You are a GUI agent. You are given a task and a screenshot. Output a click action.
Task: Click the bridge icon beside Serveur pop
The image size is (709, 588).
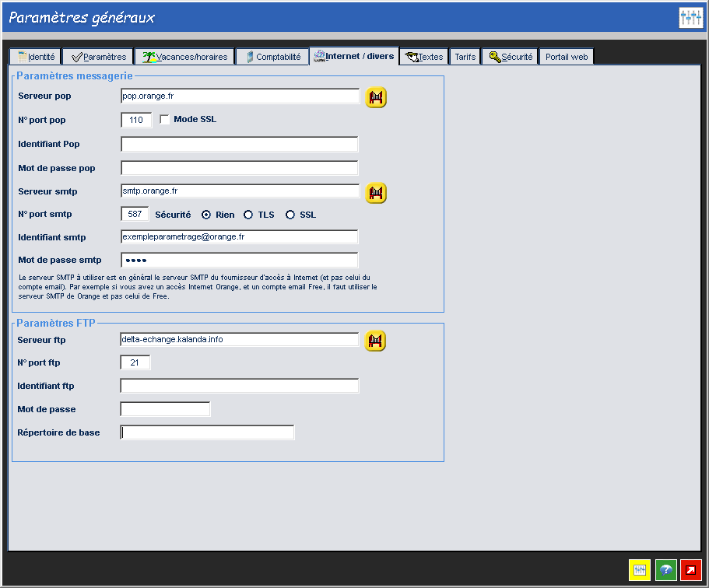pos(377,97)
